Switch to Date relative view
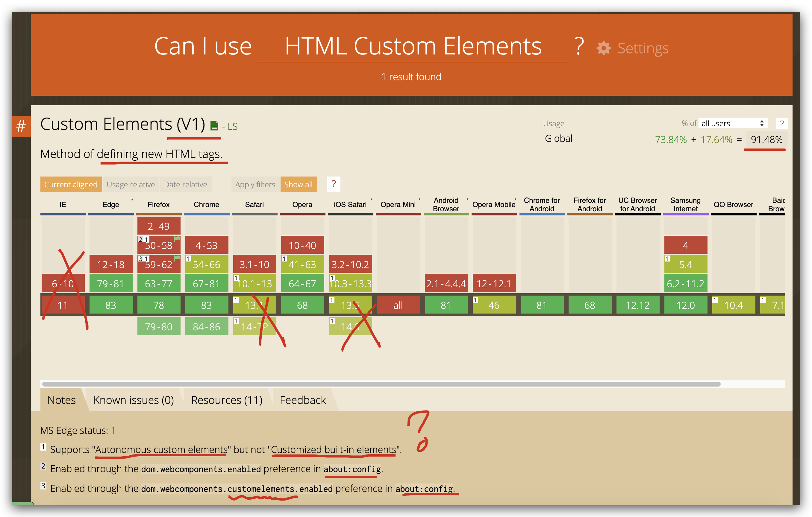 [x=185, y=184]
